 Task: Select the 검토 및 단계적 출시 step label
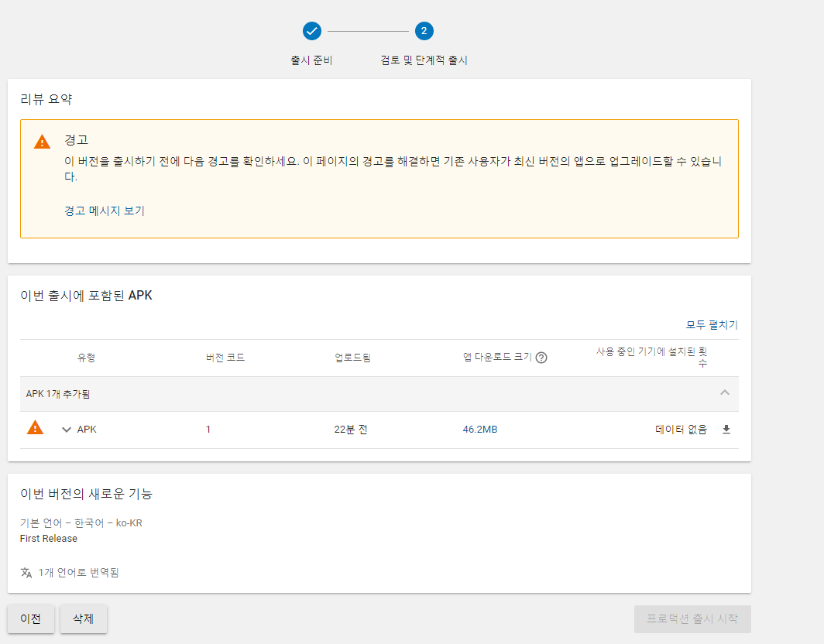424,60
